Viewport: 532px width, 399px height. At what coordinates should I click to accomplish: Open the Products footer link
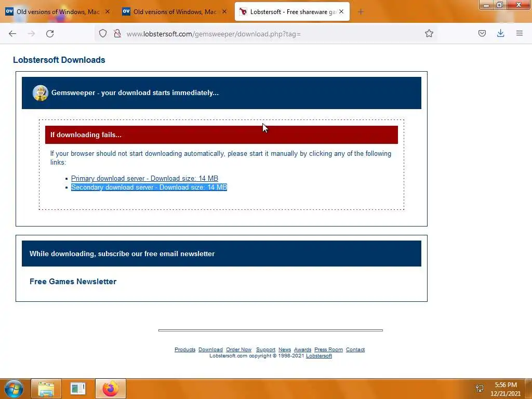point(185,350)
